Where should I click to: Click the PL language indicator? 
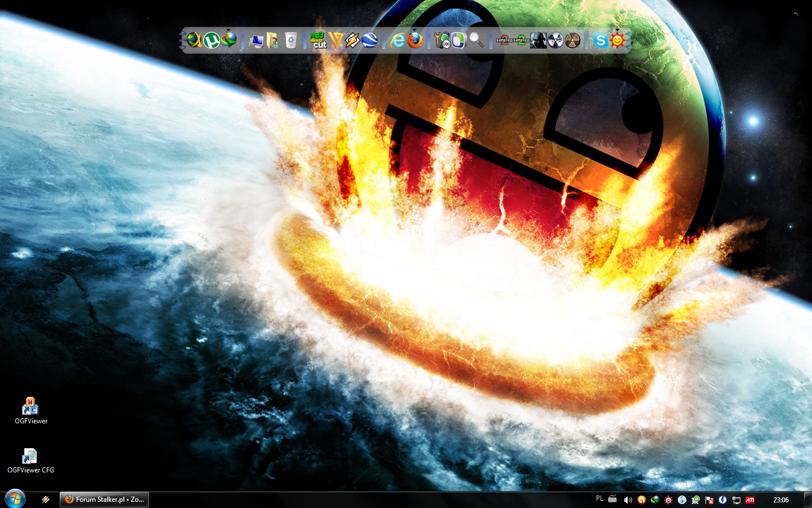[x=599, y=499]
